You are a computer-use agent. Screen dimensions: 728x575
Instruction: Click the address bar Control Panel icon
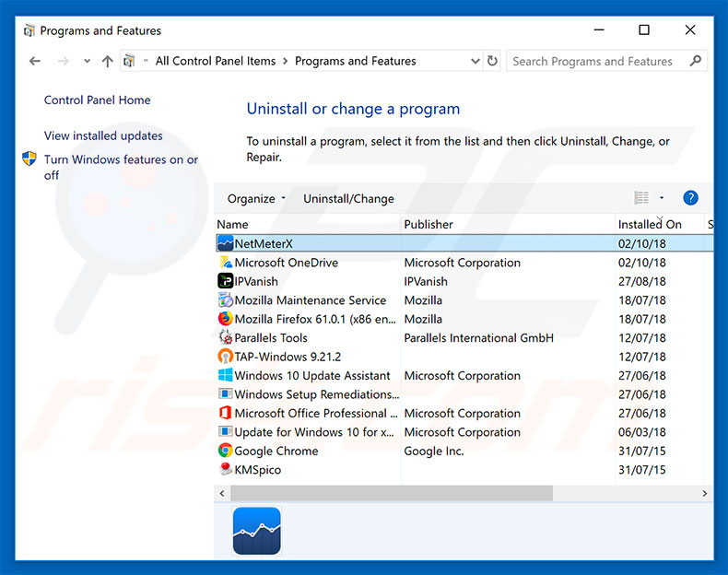[130, 61]
